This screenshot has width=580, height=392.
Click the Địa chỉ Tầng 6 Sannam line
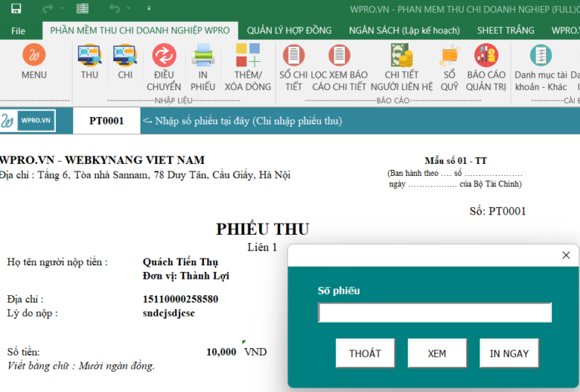(x=145, y=174)
